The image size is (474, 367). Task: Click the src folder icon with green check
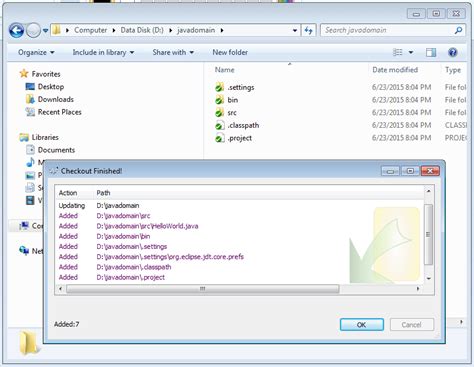219,113
